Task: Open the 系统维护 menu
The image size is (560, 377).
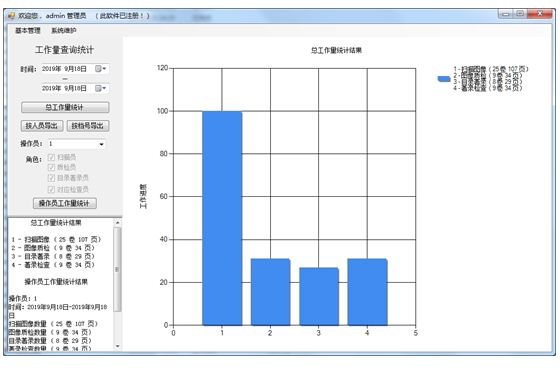Action: 64,31
